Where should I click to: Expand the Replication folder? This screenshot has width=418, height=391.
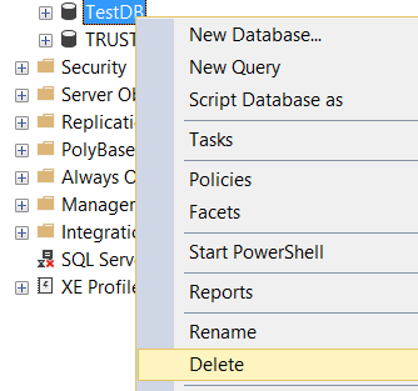[22, 123]
